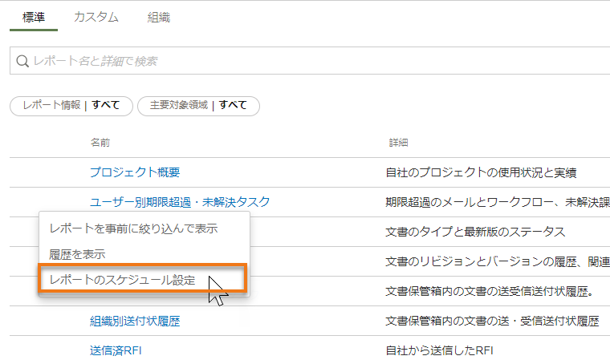
Task: Click description starting 期限超過のメールとワークフロー
Action: tap(498, 202)
